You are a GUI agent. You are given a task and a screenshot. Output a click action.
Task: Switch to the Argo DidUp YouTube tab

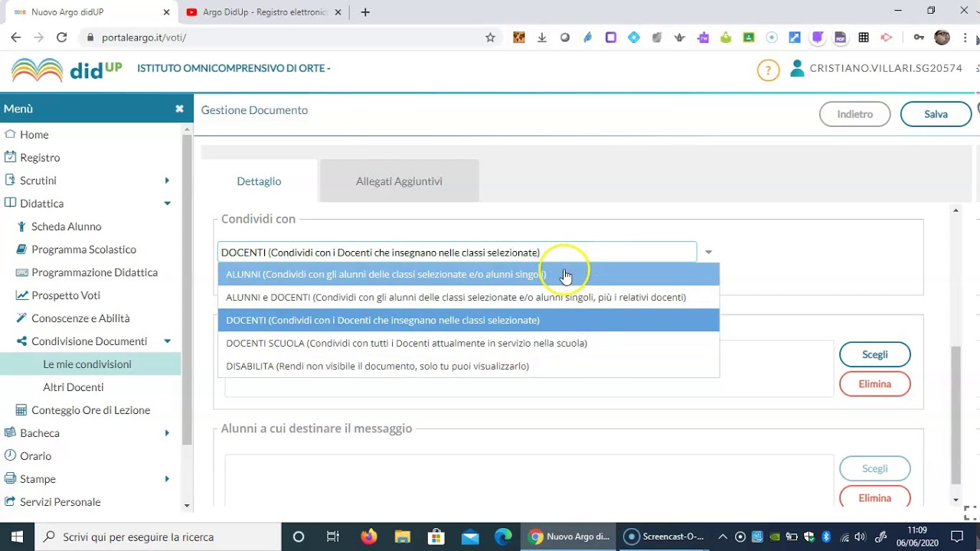click(265, 12)
